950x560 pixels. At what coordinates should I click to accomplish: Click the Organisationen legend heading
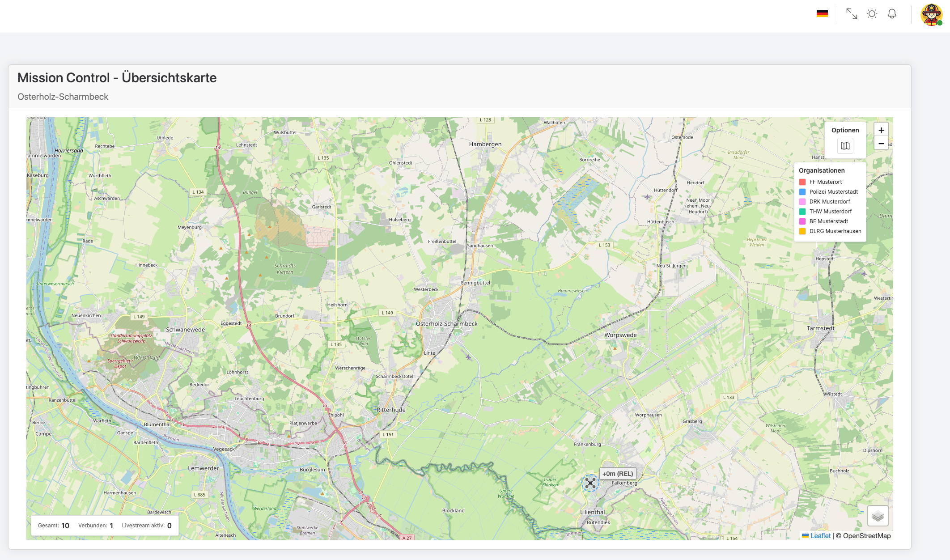point(822,170)
